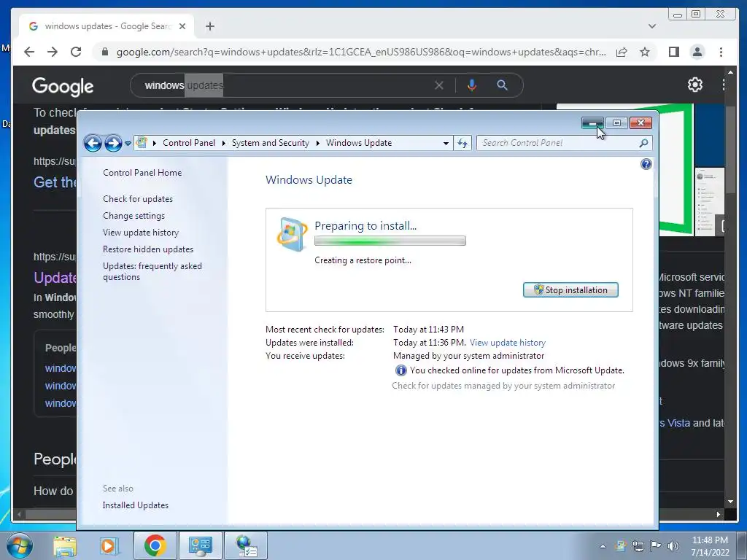Click the blue info icon

[x=400, y=370]
